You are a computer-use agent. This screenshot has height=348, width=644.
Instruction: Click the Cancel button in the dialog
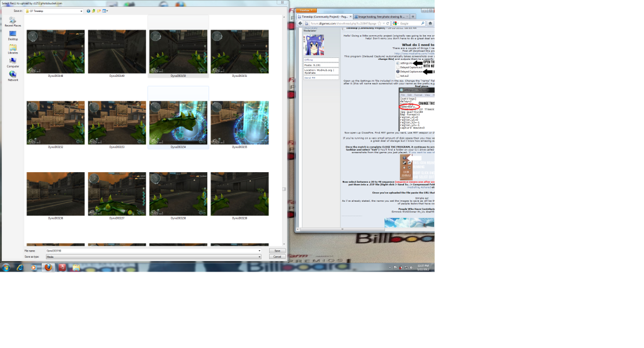(x=277, y=257)
